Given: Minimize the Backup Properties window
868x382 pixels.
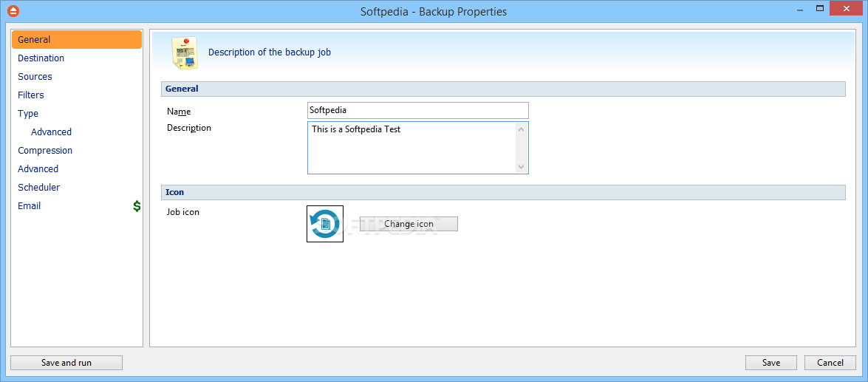Looking at the screenshot, I should click(799, 9).
